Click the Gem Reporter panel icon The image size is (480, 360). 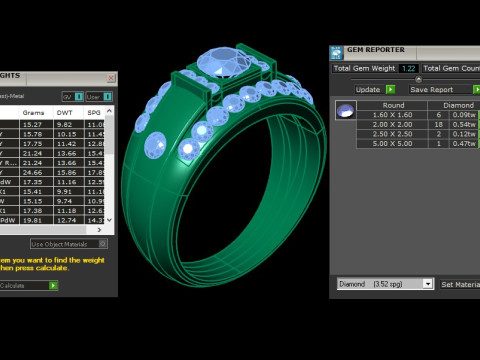click(336, 53)
